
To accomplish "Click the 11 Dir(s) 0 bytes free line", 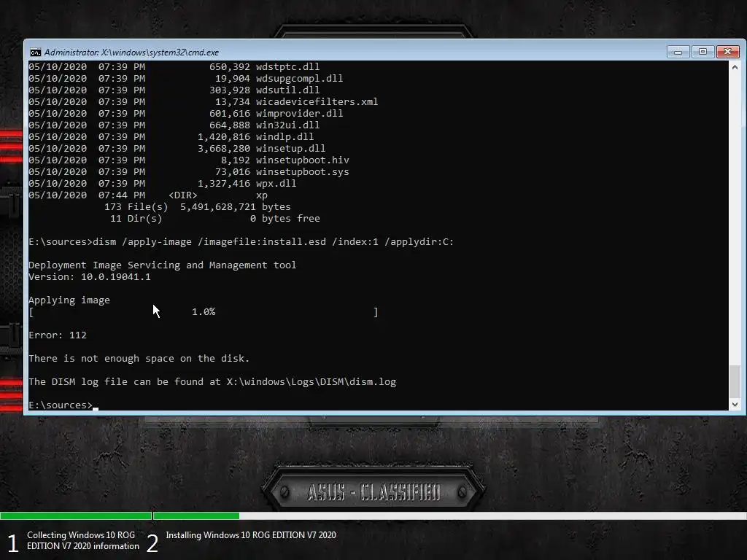I will (215, 218).
